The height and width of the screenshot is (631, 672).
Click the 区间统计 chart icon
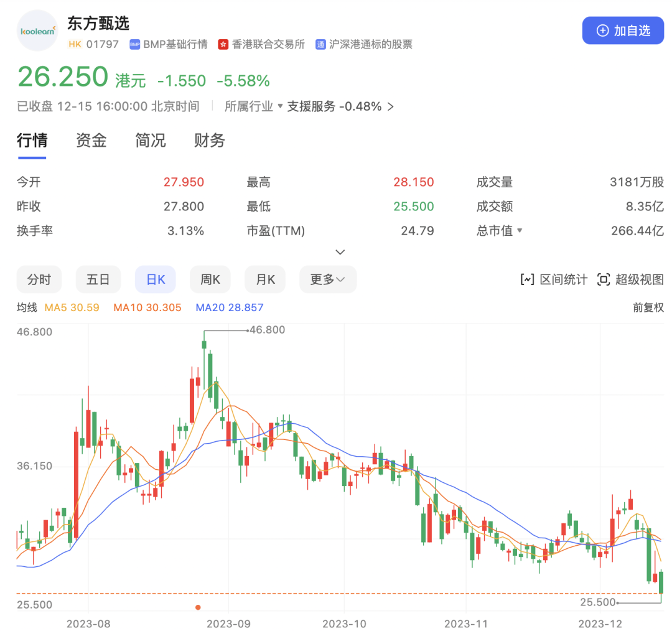(x=527, y=279)
